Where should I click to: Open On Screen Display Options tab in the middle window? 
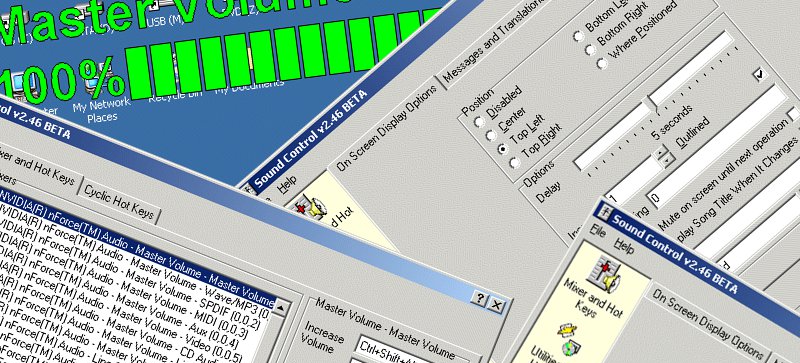pyautogui.click(x=386, y=128)
